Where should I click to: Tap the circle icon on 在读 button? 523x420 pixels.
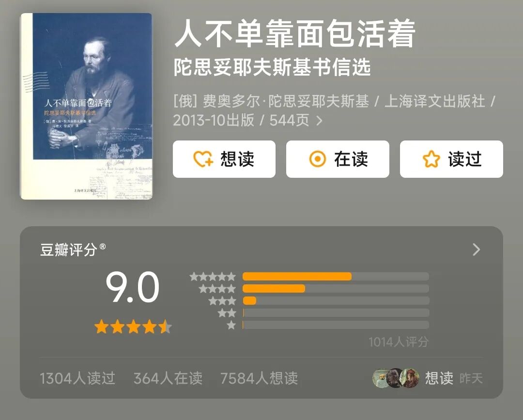(x=317, y=159)
